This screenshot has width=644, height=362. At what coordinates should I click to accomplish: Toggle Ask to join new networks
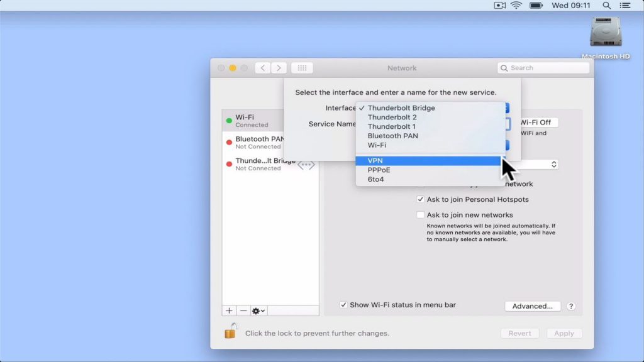[420, 215]
